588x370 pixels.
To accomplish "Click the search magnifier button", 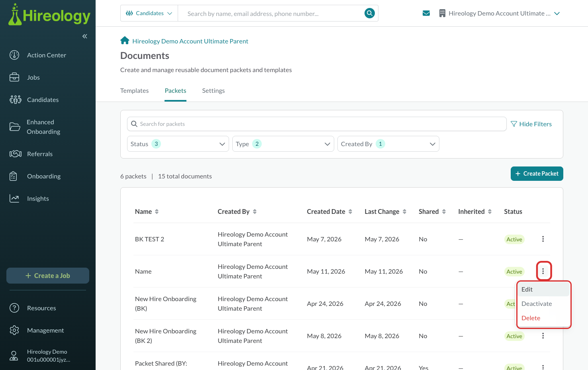I will pyautogui.click(x=370, y=13).
